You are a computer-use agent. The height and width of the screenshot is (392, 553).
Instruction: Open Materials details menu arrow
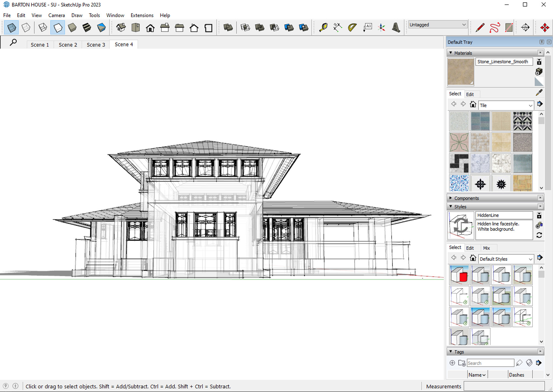(x=540, y=104)
